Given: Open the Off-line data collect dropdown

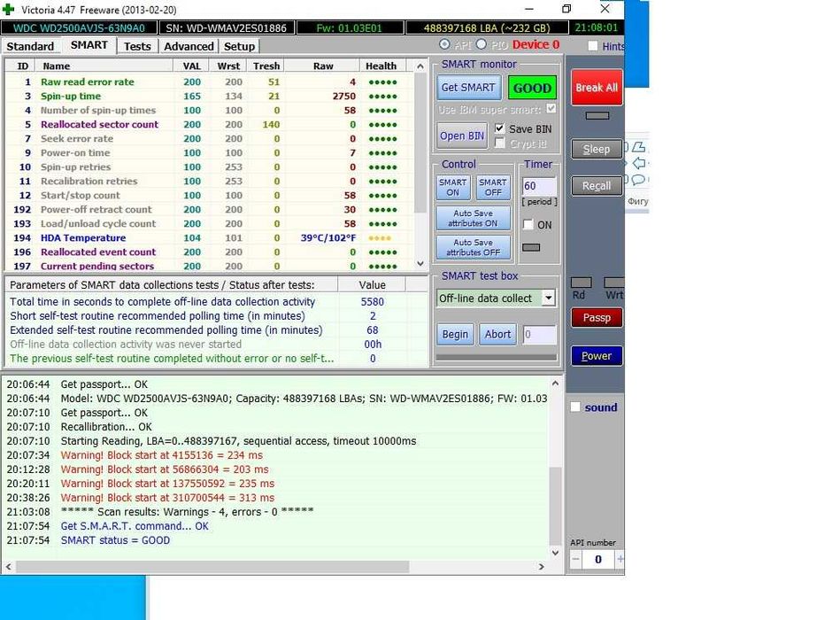Looking at the screenshot, I should point(549,298).
